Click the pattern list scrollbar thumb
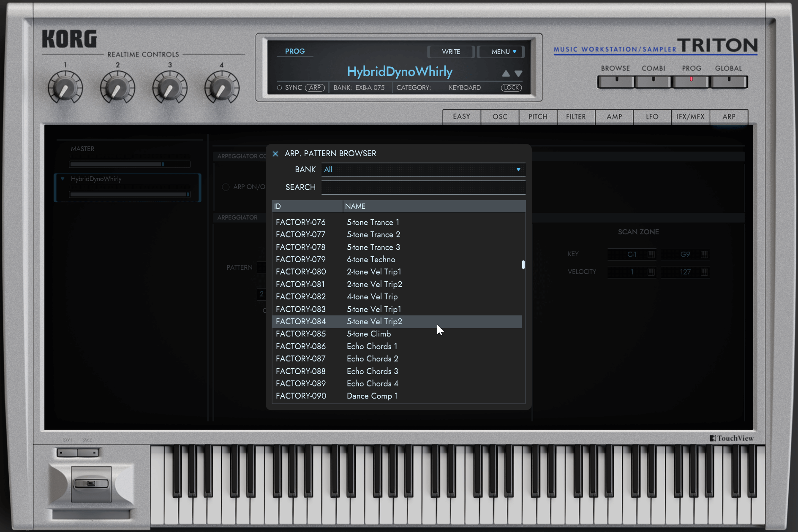The image size is (798, 532). tap(523, 265)
